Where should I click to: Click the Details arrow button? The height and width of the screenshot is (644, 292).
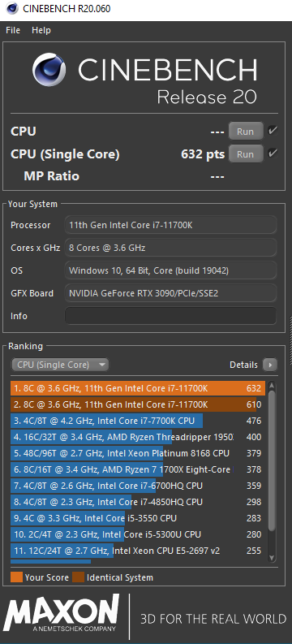pyautogui.click(x=270, y=365)
